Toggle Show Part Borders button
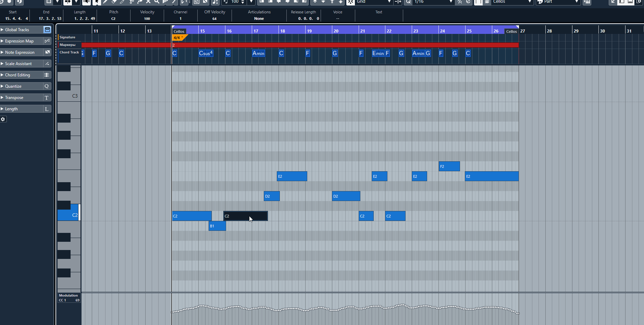The image size is (644, 325). pos(479,2)
